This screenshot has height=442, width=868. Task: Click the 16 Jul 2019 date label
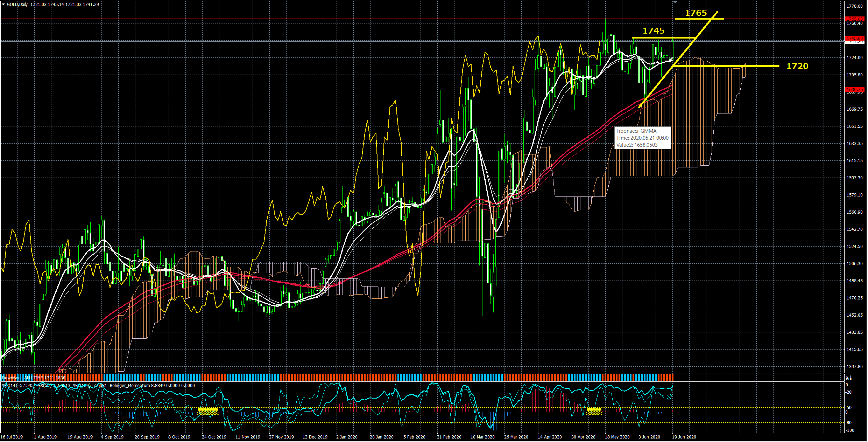click(12, 437)
